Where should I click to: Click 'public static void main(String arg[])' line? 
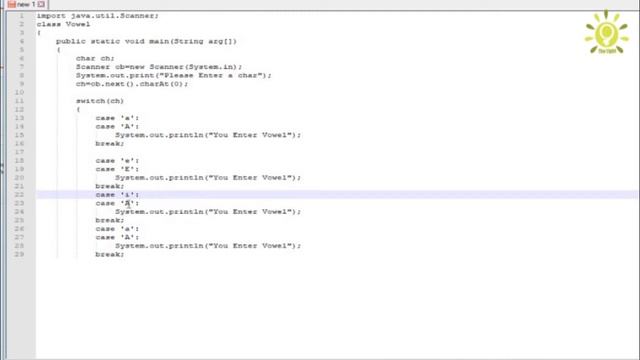click(x=146, y=41)
